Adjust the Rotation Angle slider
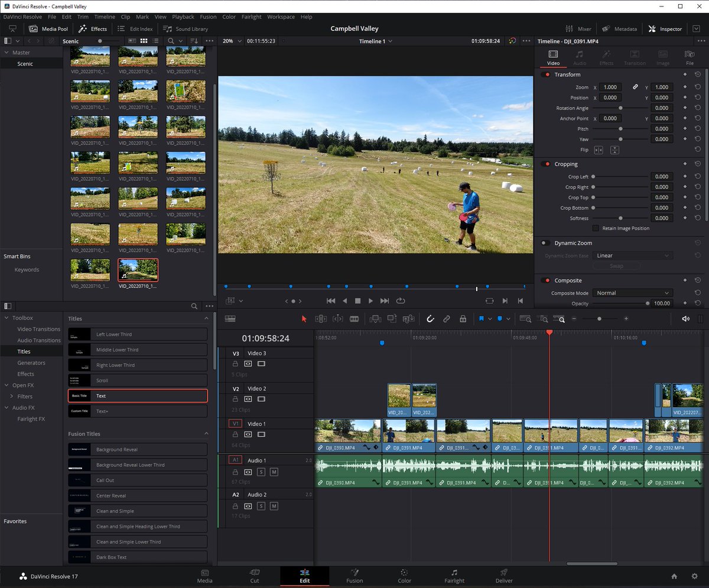This screenshot has height=588, width=709. click(620, 108)
